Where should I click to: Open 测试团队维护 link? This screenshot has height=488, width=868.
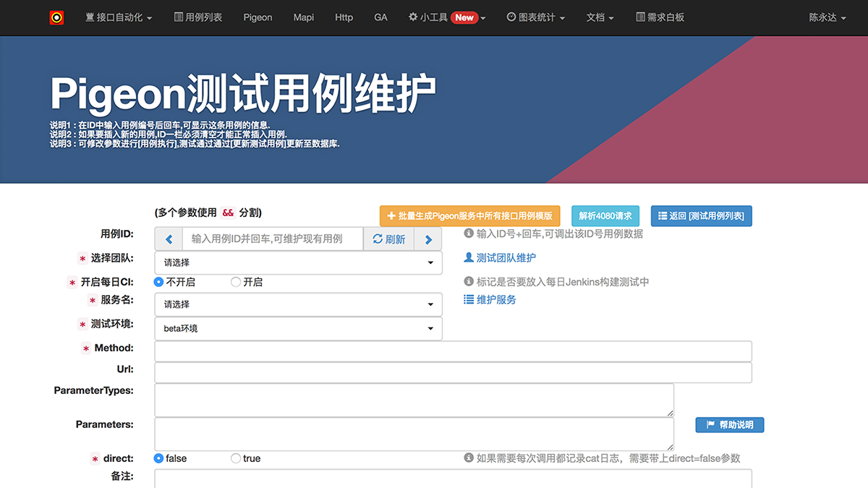[500, 257]
